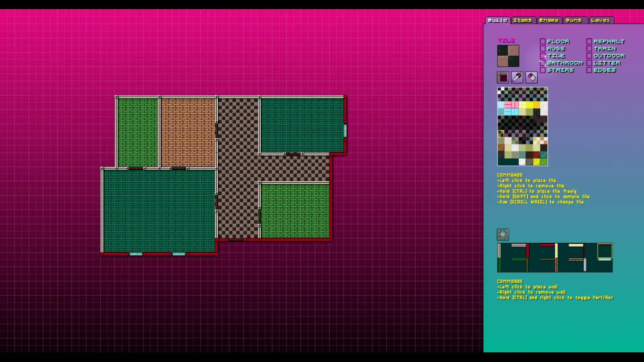Choose the bright yellow tile swatch
The width and height of the screenshot is (644, 362).
point(529,105)
